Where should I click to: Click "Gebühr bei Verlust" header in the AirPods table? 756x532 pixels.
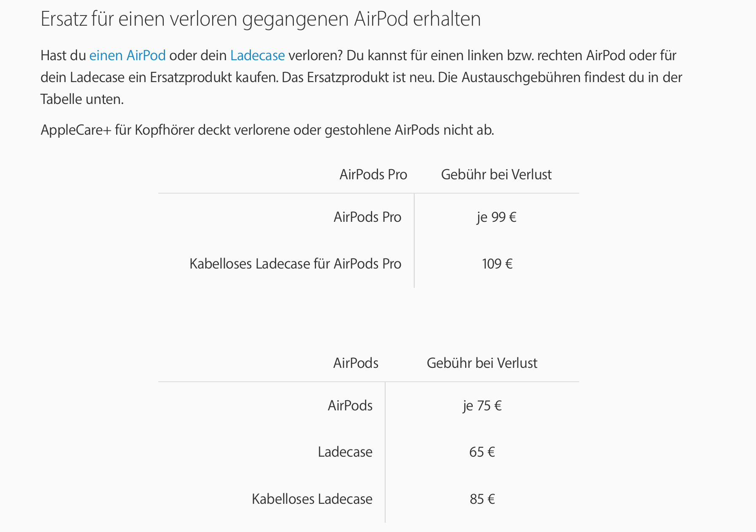click(482, 363)
